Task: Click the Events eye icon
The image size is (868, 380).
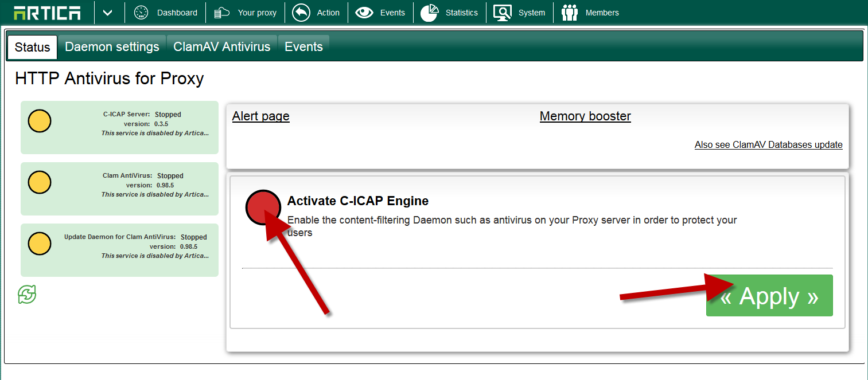Action: (x=364, y=13)
